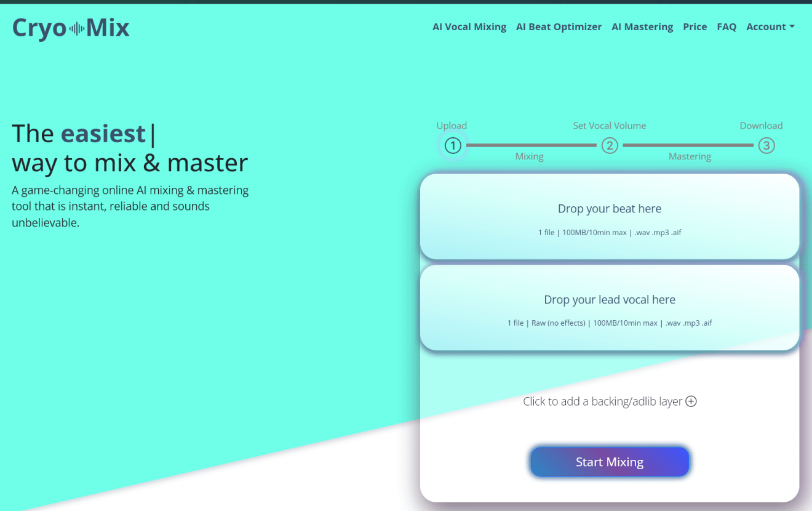The height and width of the screenshot is (511, 812).
Task: Go to the AI Beat Optimizer page
Action: [559, 27]
